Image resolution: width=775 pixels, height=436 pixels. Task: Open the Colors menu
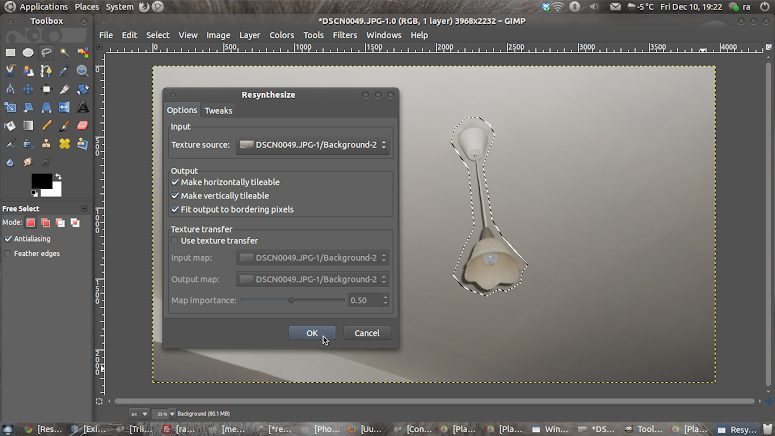[281, 35]
